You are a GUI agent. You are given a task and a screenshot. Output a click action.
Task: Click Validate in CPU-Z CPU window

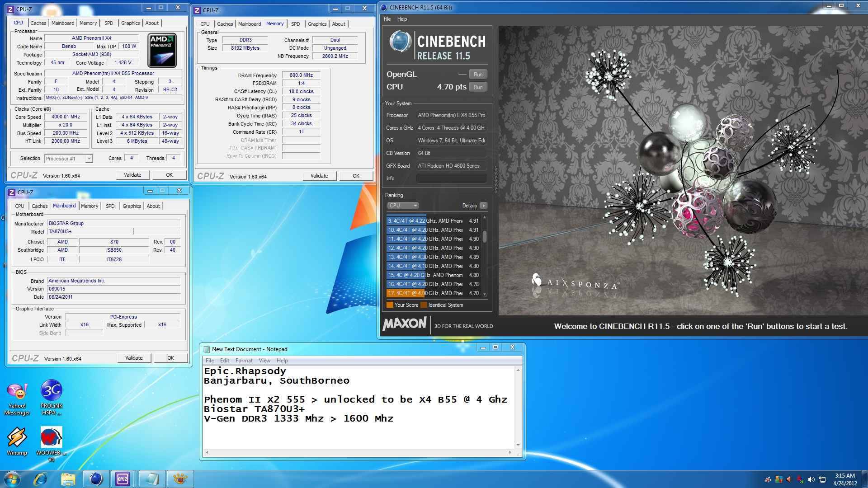coord(132,175)
